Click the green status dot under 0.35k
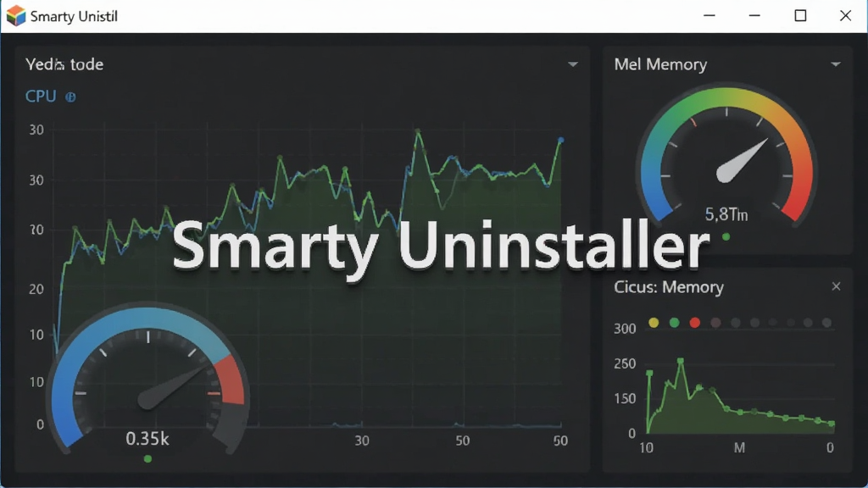868x488 pixels. (x=147, y=458)
